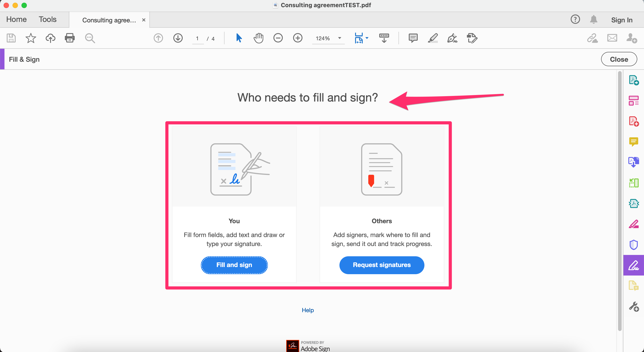Click the Fill and sign button
This screenshot has height=352, width=644.
point(234,265)
